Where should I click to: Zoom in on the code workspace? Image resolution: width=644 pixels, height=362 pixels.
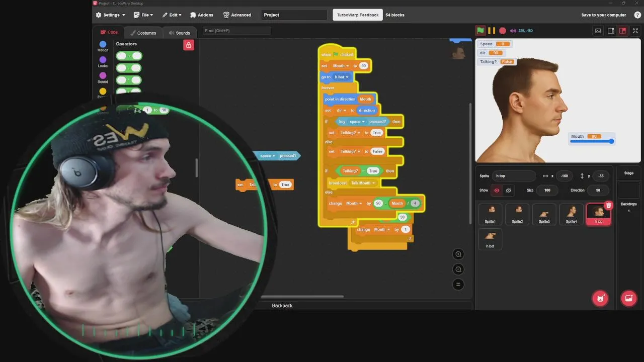click(x=458, y=254)
